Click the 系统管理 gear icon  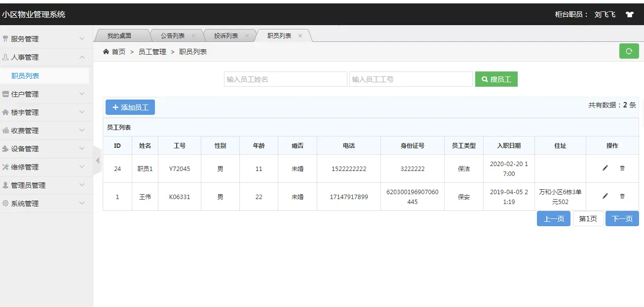5,203
